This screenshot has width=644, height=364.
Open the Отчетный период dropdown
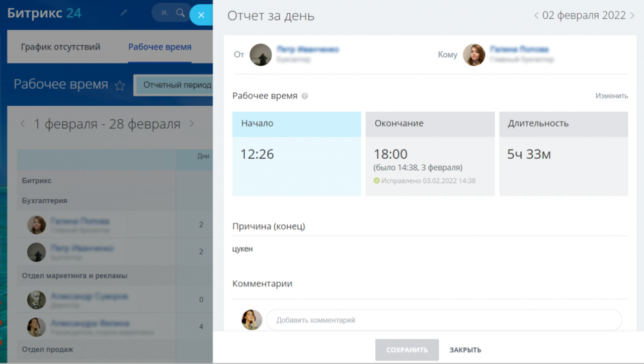pyautogui.click(x=174, y=85)
